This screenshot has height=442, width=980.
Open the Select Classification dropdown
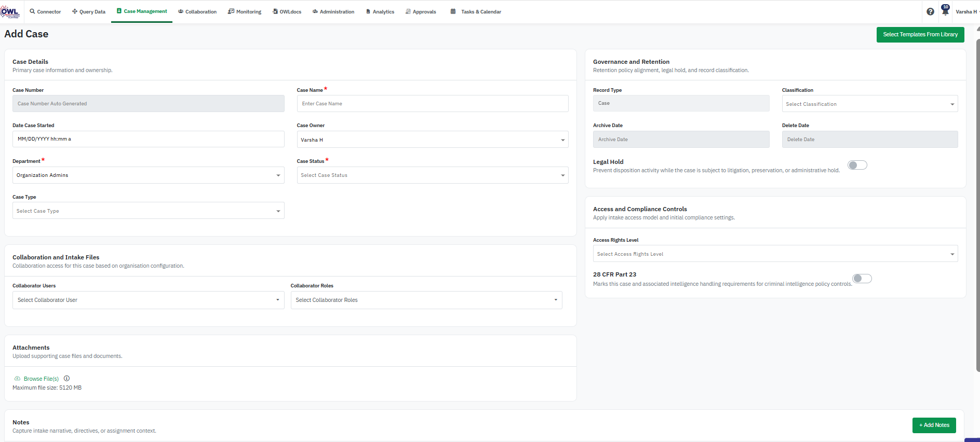coord(870,104)
